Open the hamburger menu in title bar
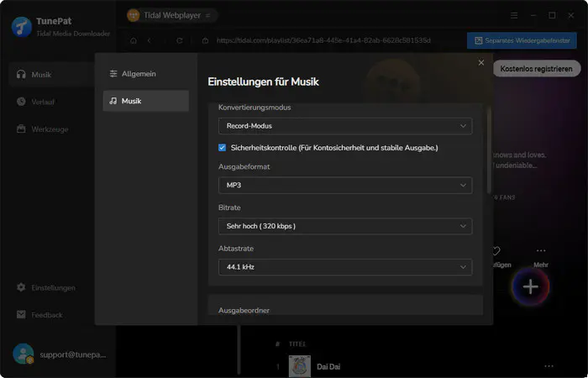The width and height of the screenshot is (588, 378). pyautogui.click(x=514, y=15)
